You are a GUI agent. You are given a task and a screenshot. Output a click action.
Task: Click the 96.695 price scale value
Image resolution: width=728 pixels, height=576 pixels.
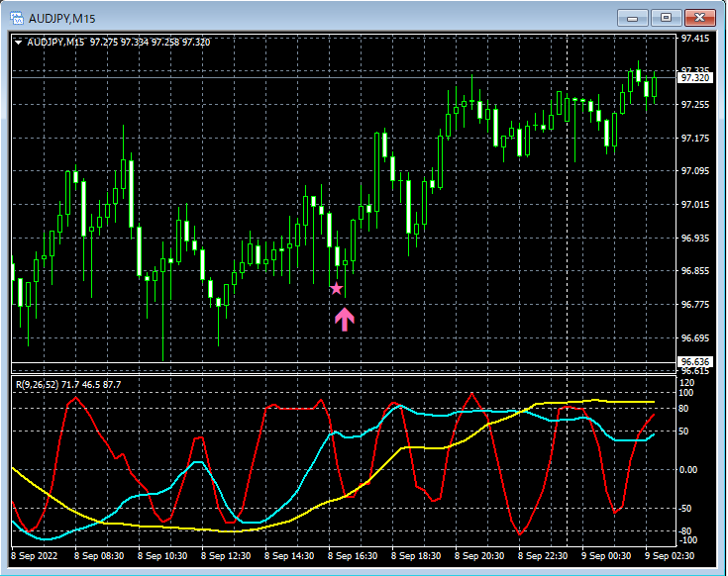pyautogui.click(x=695, y=338)
